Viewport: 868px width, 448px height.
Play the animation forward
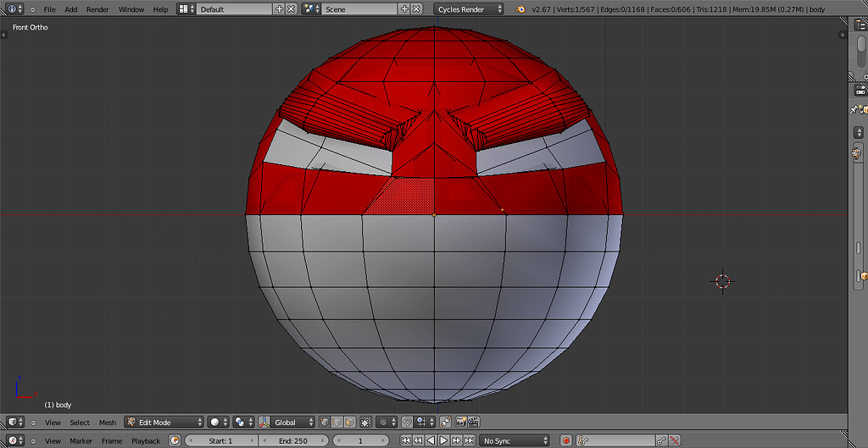[444, 440]
